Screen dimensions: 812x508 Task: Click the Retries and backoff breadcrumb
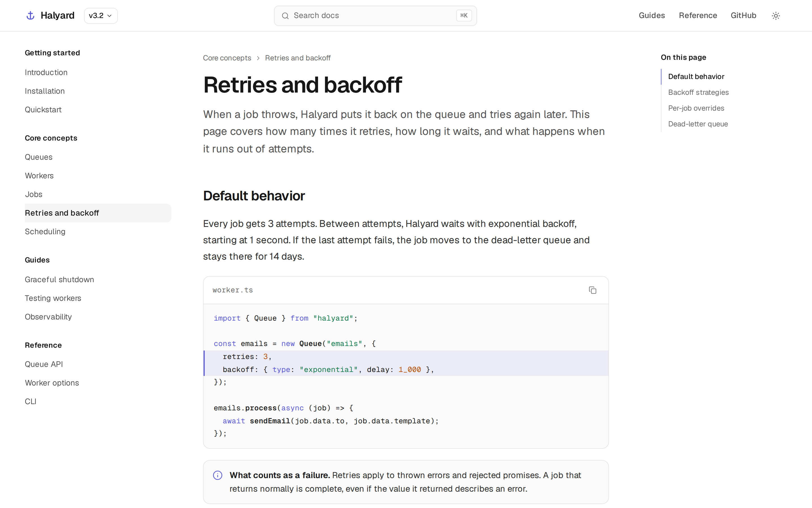pos(298,58)
